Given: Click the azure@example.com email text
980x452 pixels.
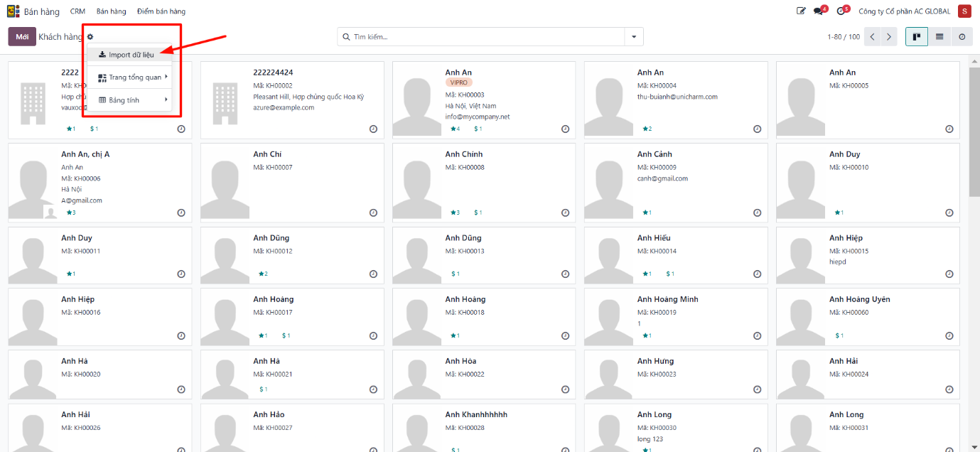Looking at the screenshot, I should click(x=284, y=107).
